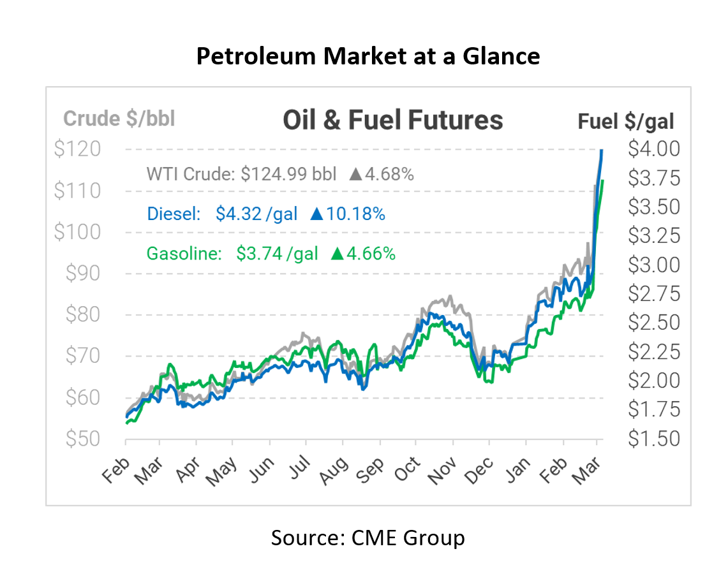Click the blue up-triangle beside 10.18%
This screenshot has width=728, height=565.
click(x=316, y=214)
